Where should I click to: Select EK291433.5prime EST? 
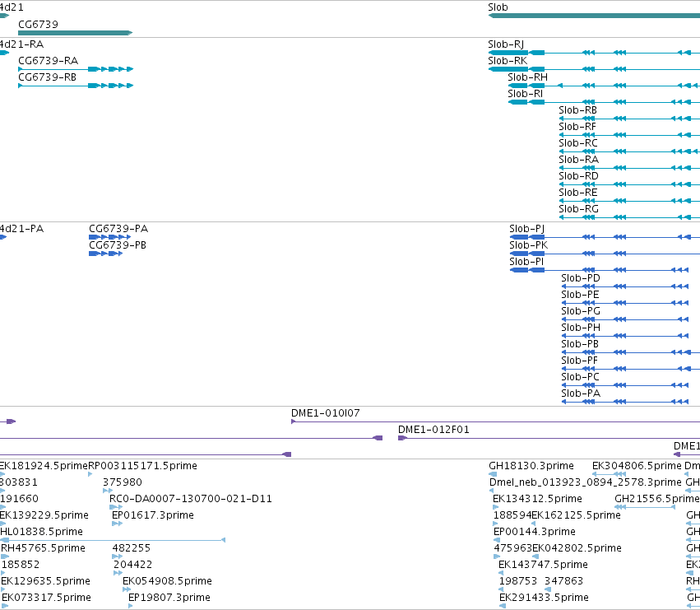click(545, 598)
